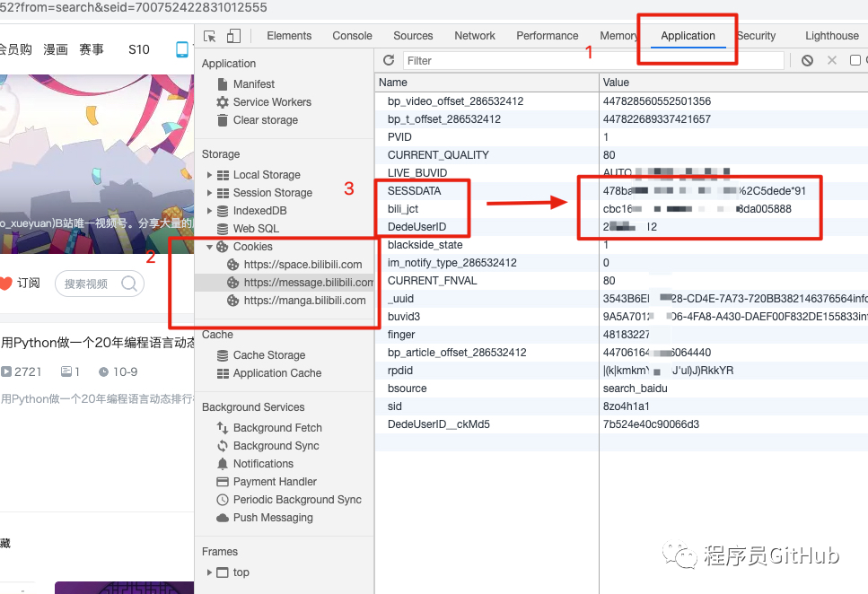868x594 pixels.
Task: Open Background Sync service
Action: click(276, 446)
